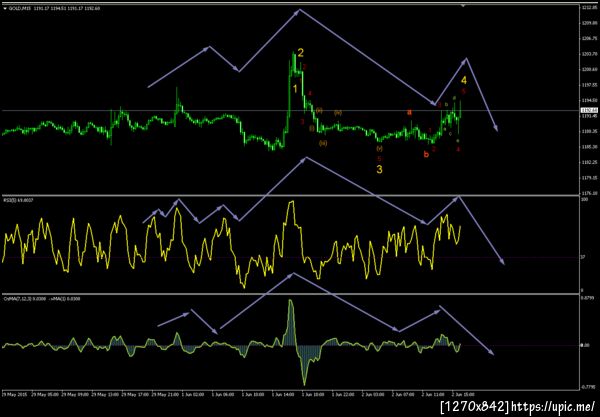Click the OsMA(7,12,3) indicator label
The image size is (600, 417).
pyautogui.click(x=18, y=299)
